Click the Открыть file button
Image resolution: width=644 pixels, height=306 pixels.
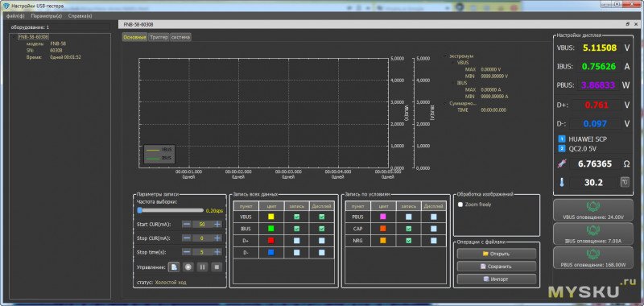point(496,254)
